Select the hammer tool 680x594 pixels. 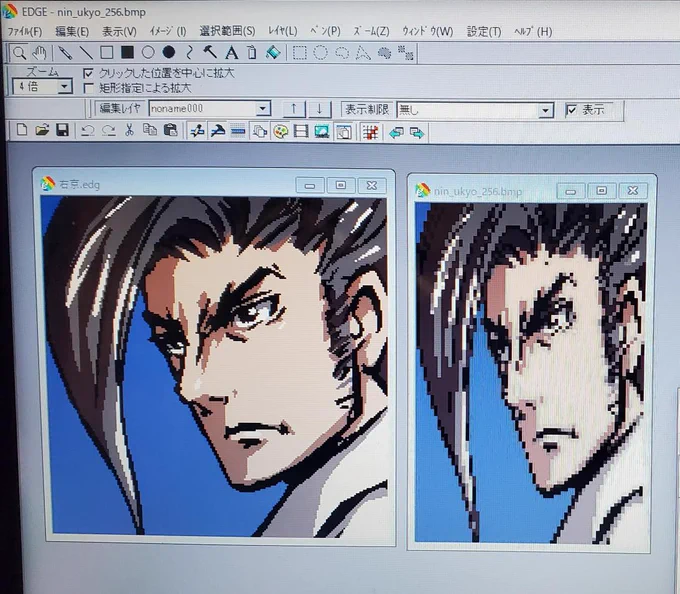210,53
